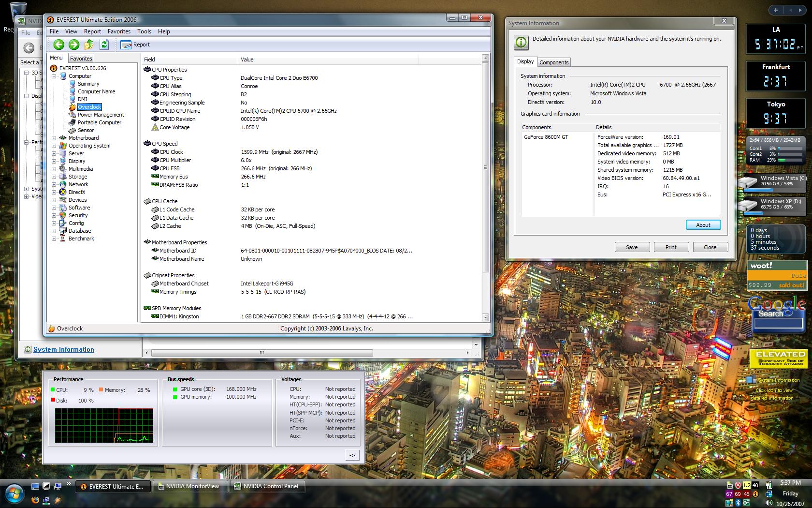Click the volume icon in system tray
This screenshot has height=508, width=812.
[768, 503]
